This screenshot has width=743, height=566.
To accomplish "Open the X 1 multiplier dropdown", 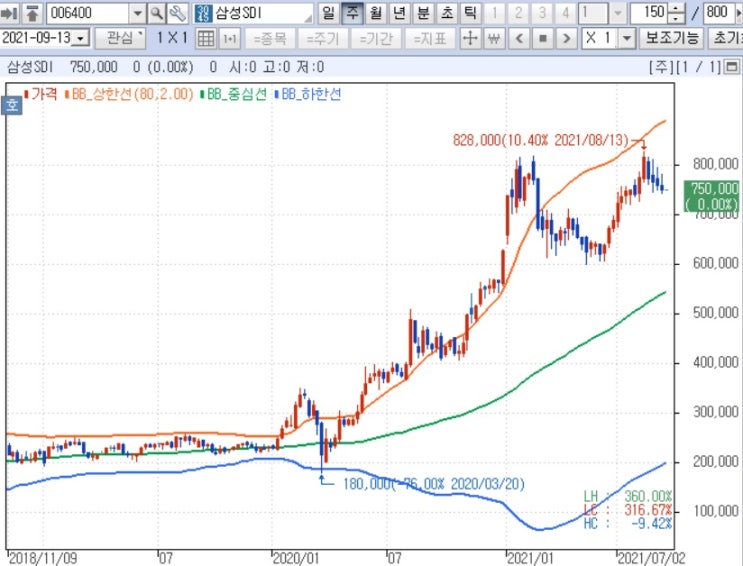I will [626, 38].
